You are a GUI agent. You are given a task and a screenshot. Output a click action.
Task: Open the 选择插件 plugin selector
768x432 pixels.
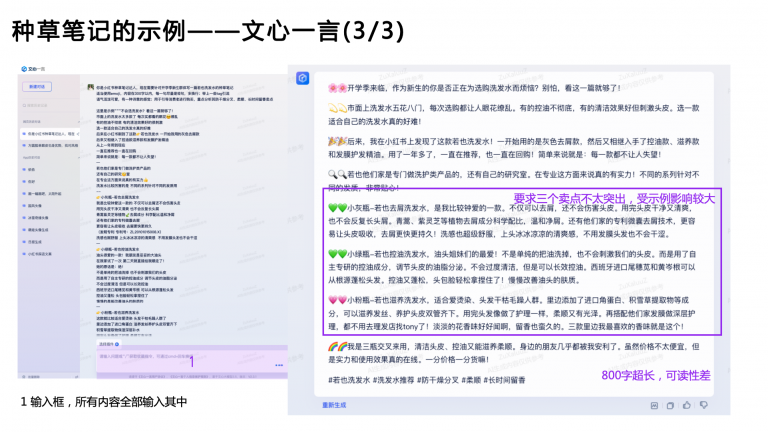pos(109,344)
